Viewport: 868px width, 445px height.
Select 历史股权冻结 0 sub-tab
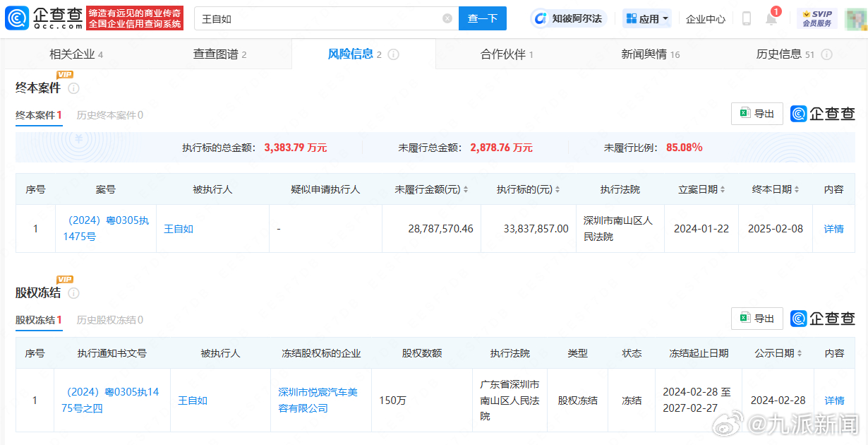(110, 320)
